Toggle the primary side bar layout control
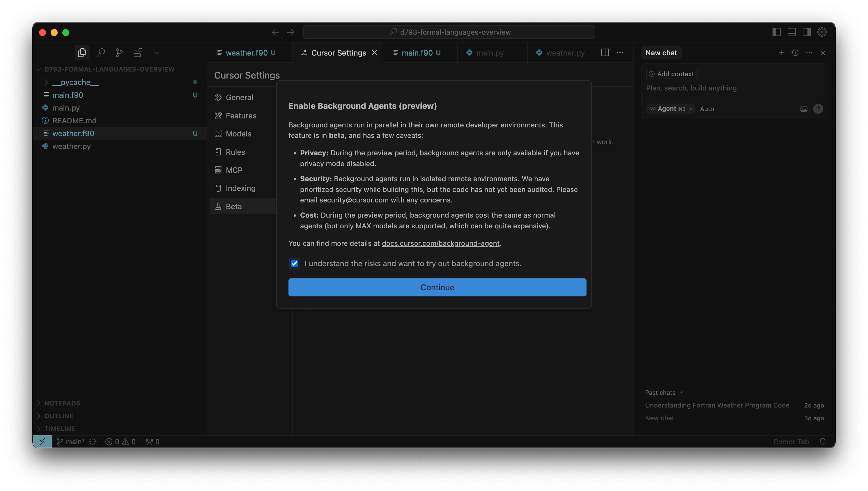 [x=776, y=32]
